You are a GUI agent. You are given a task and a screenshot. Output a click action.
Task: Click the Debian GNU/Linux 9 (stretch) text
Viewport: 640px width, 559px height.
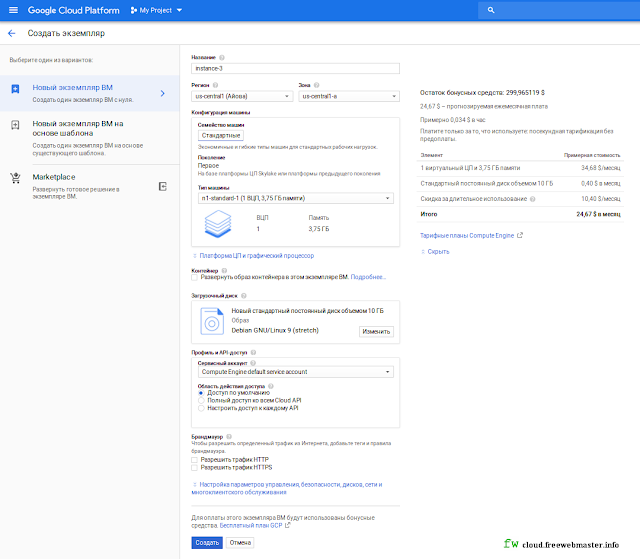click(x=275, y=331)
